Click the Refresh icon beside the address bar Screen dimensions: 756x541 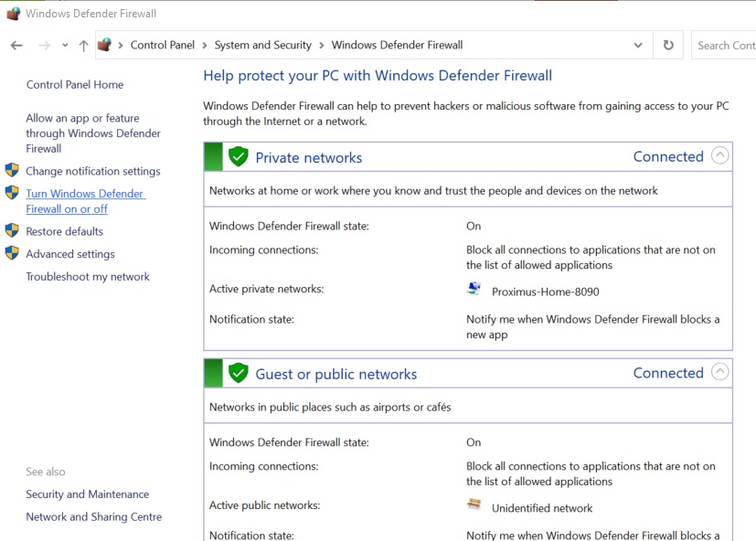tap(668, 45)
